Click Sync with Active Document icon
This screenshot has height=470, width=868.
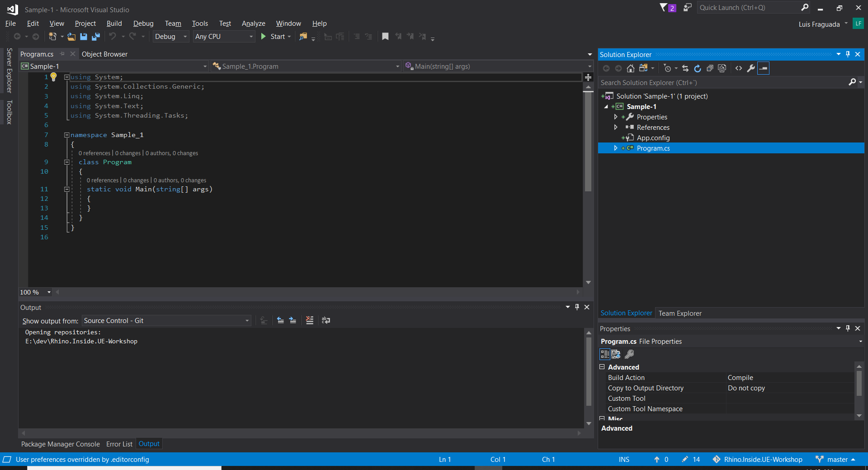click(685, 68)
